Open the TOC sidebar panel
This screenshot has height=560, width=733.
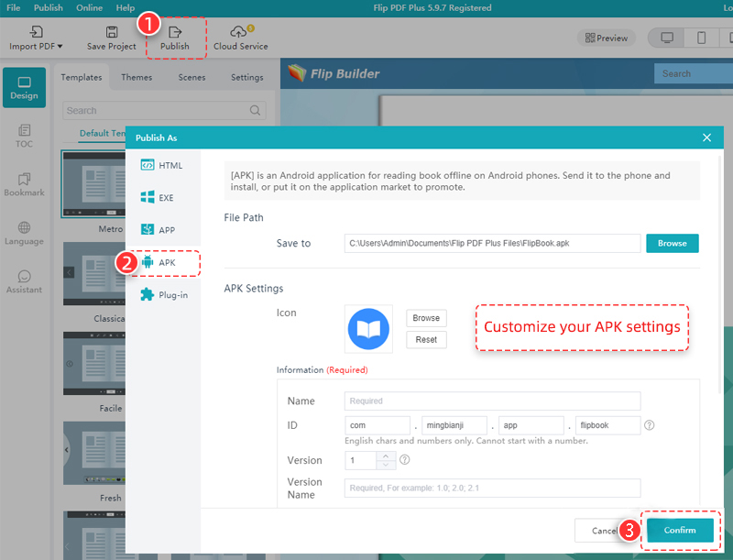(25, 136)
